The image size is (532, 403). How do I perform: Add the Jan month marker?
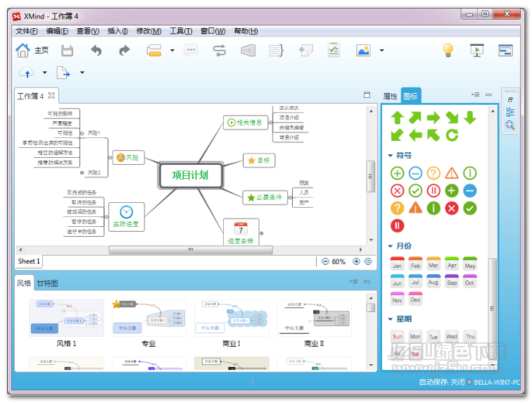[398, 263]
